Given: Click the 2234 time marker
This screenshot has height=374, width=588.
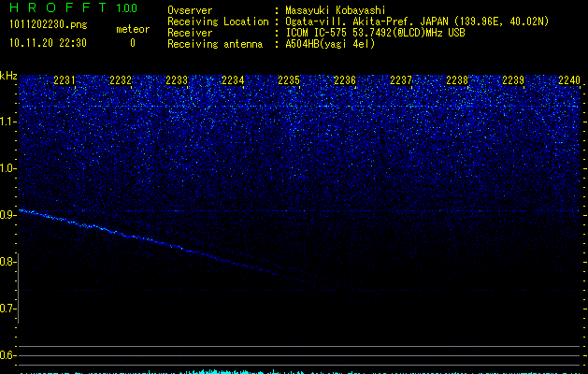Looking at the screenshot, I should (x=233, y=80).
